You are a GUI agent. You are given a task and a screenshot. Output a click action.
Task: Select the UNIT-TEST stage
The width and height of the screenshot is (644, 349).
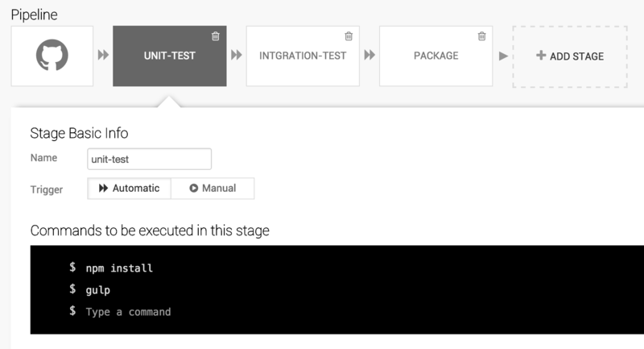coord(170,56)
